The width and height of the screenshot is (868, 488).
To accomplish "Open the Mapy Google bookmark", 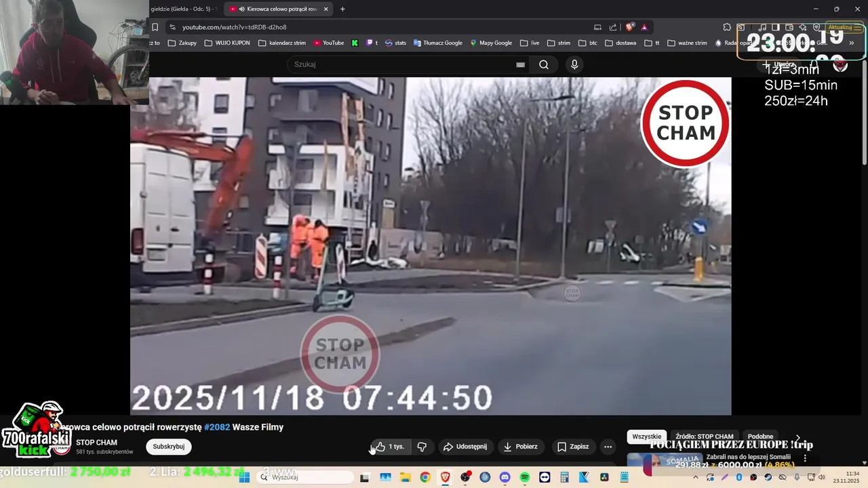I will click(491, 43).
